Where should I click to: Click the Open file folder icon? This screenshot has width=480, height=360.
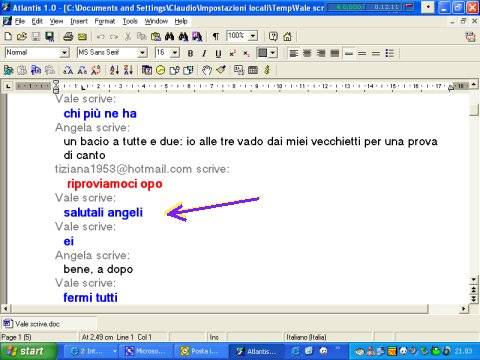click(x=22, y=36)
